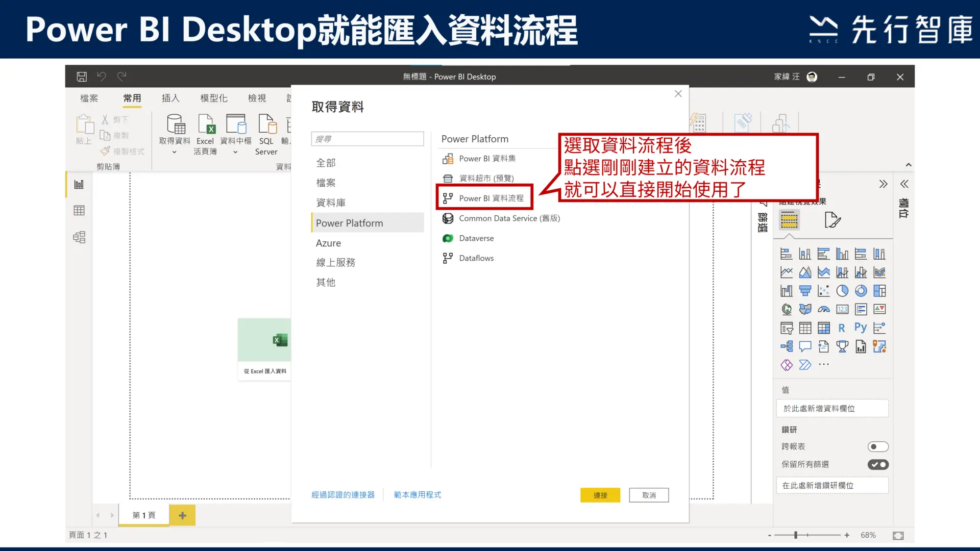Select the treemap visual
This screenshot has height=551, width=980.
tap(879, 291)
